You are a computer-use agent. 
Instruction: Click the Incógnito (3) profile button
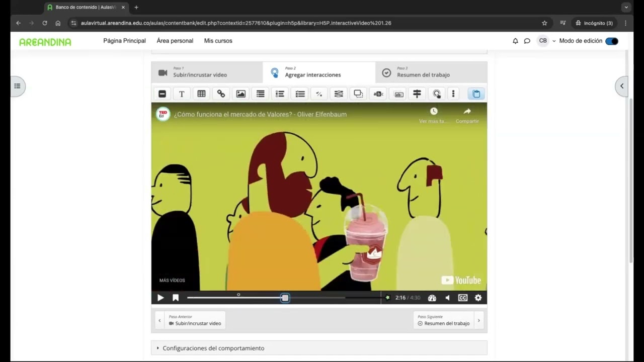594,23
